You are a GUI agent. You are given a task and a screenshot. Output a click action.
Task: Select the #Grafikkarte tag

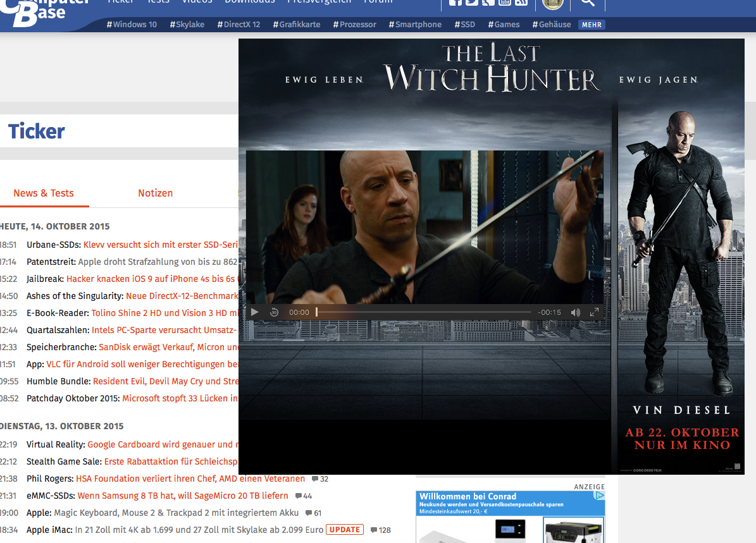point(297,25)
